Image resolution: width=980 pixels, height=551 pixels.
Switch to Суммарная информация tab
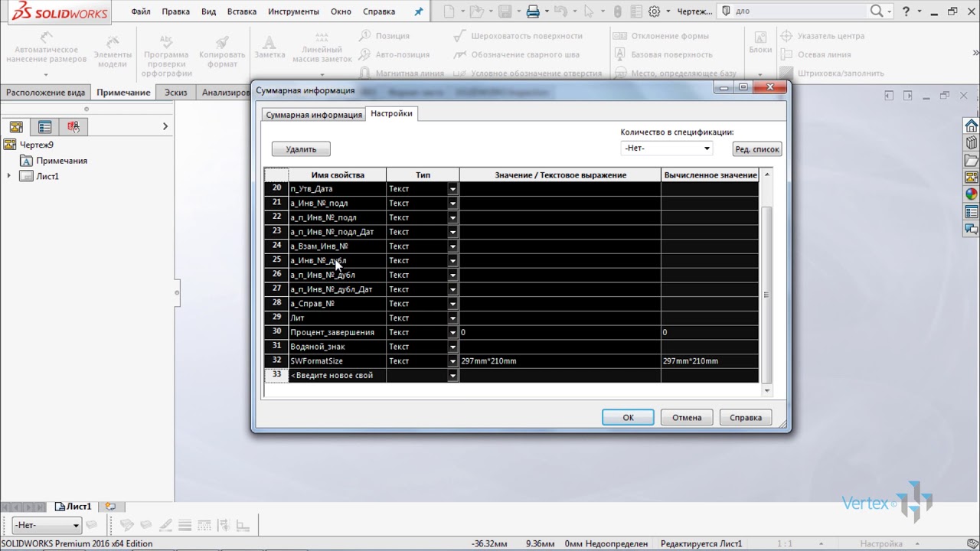pos(314,115)
